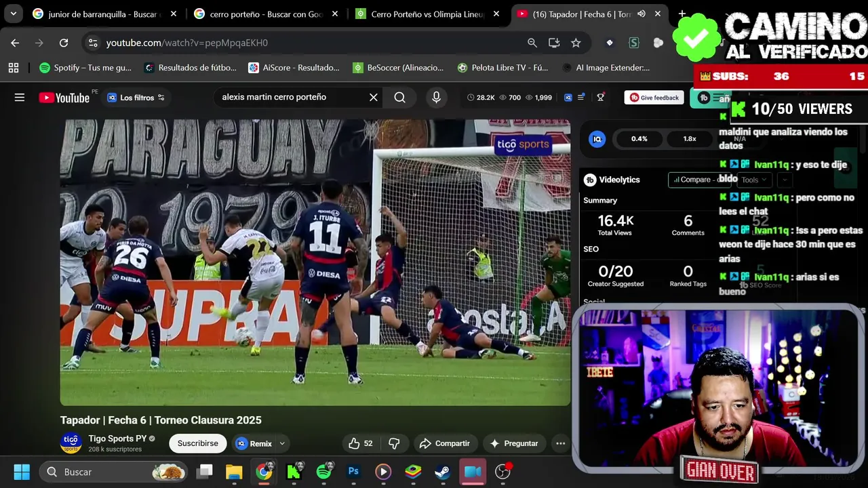Select the Tapador Fecha 6 YouTube tab
The image size is (868, 488).
click(583, 14)
